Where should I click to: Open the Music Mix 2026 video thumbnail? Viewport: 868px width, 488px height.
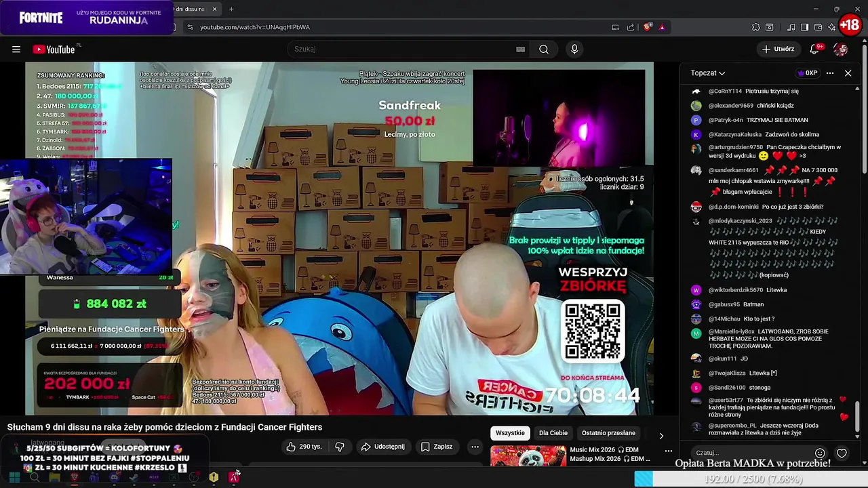click(528, 456)
